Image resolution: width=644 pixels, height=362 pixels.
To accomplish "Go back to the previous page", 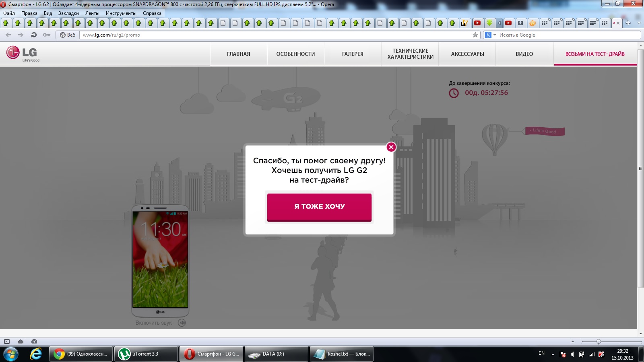I will (x=8, y=35).
